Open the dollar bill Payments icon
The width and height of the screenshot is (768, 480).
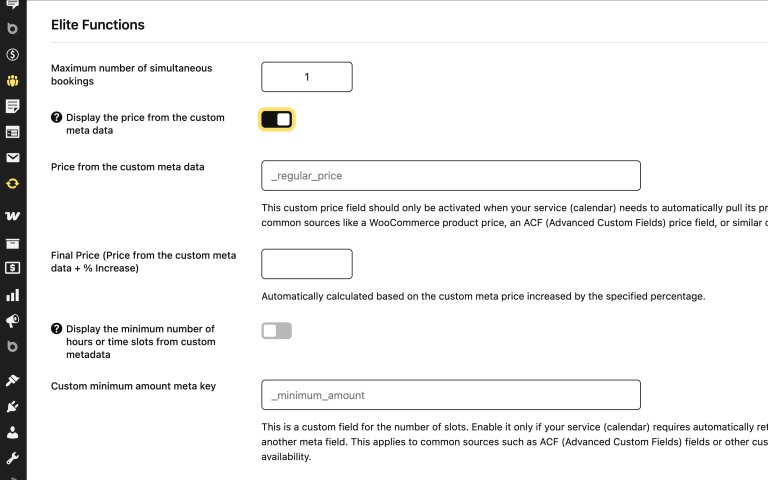[13, 267]
